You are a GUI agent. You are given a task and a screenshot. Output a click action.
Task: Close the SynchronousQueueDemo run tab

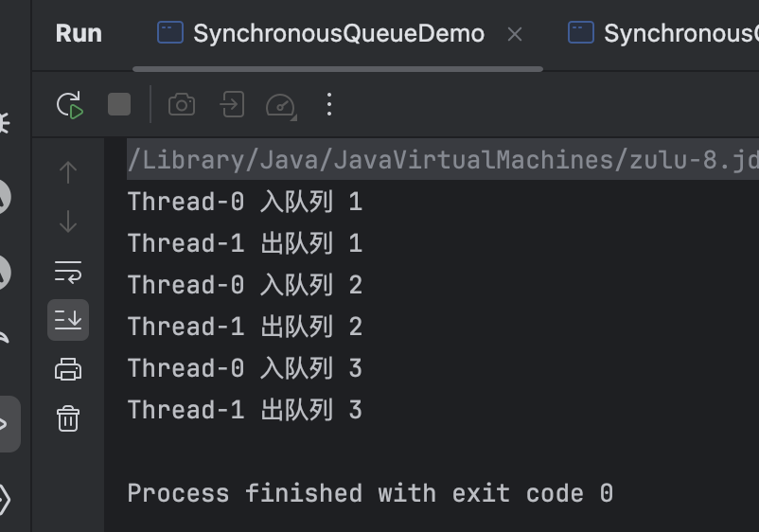click(x=515, y=34)
